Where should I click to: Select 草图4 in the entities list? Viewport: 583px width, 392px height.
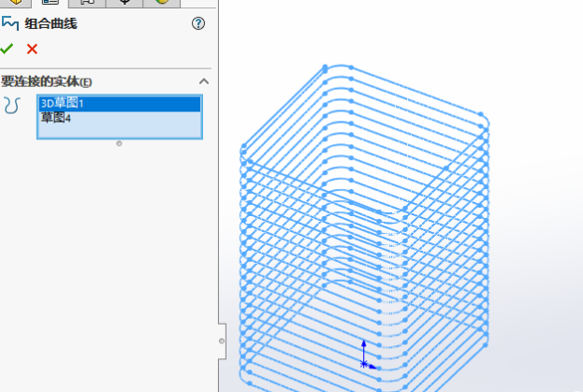(120, 118)
